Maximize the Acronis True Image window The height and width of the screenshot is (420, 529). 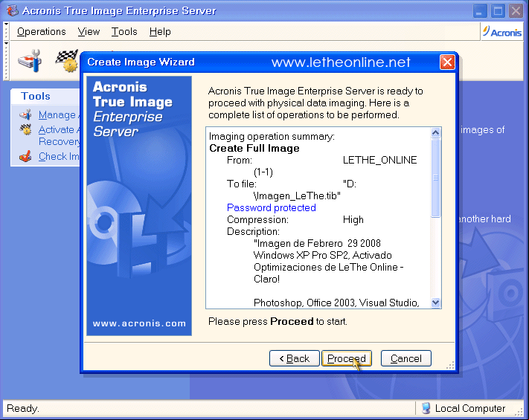[498, 11]
